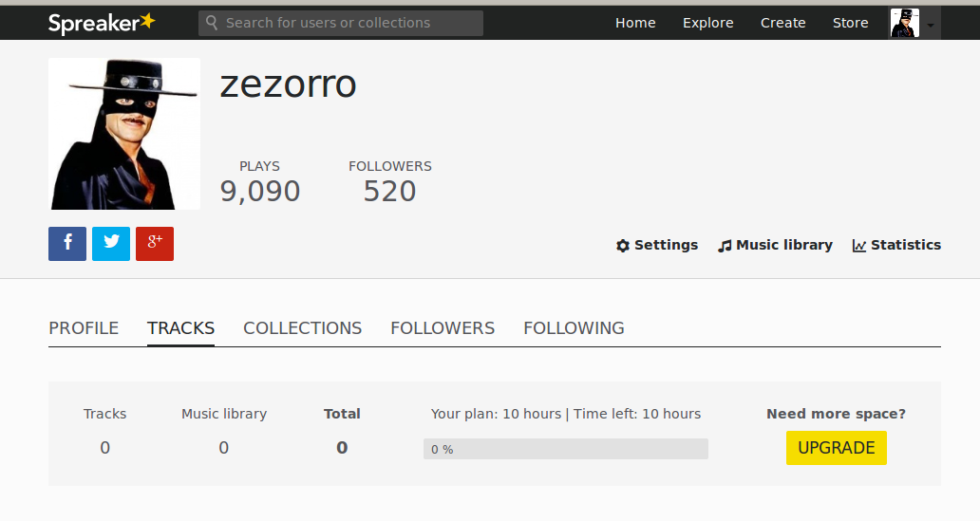Open the FOLLOWING tab
980x521 pixels.
tap(574, 328)
